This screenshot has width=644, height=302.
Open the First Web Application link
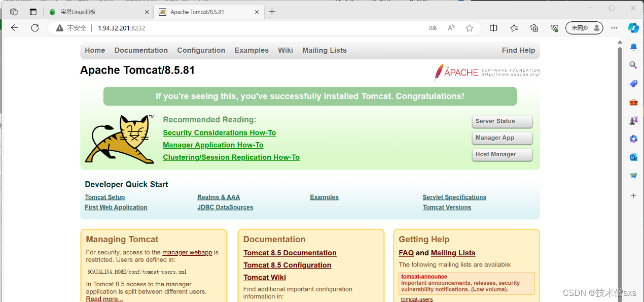pyautogui.click(x=116, y=208)
